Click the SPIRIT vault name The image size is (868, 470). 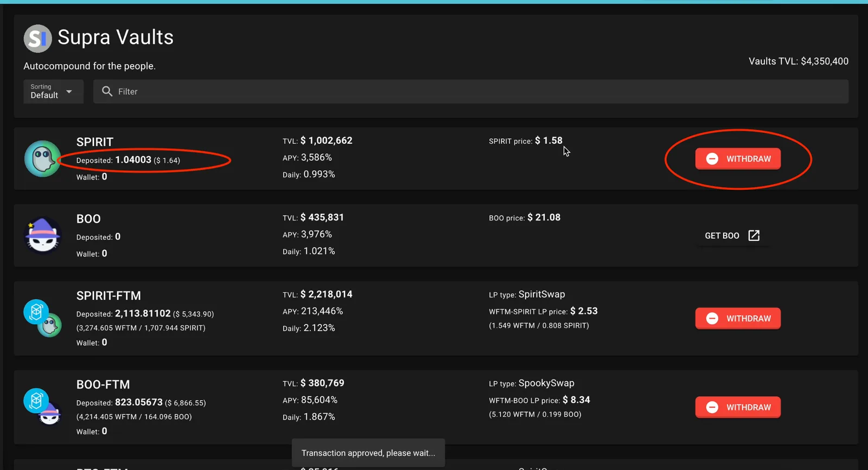[95, 142]
